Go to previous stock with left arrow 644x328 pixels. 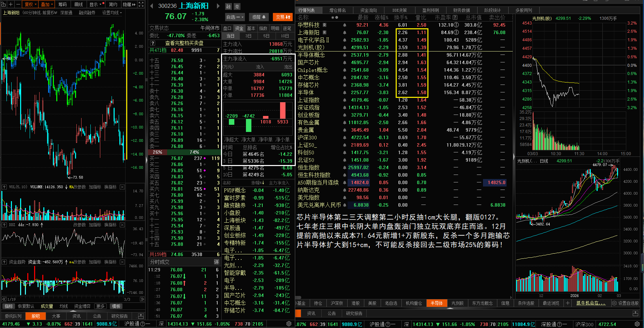click(x=151, y=6)
